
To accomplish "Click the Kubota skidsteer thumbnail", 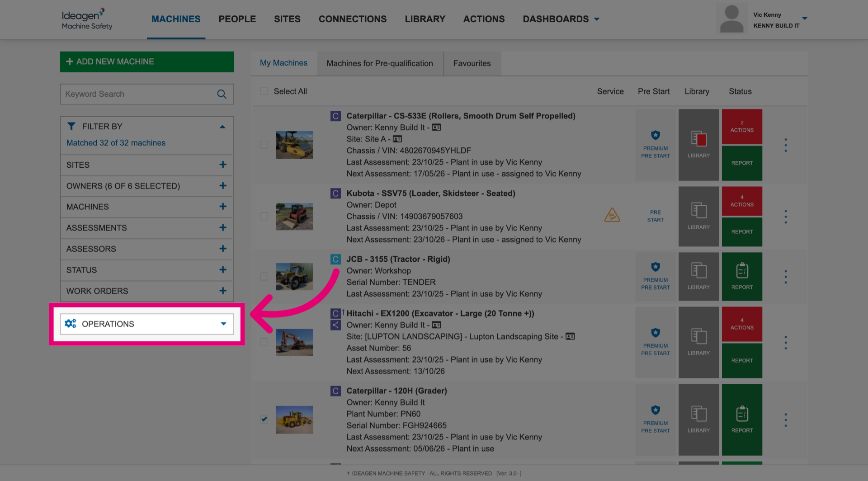I will point(295,217).
